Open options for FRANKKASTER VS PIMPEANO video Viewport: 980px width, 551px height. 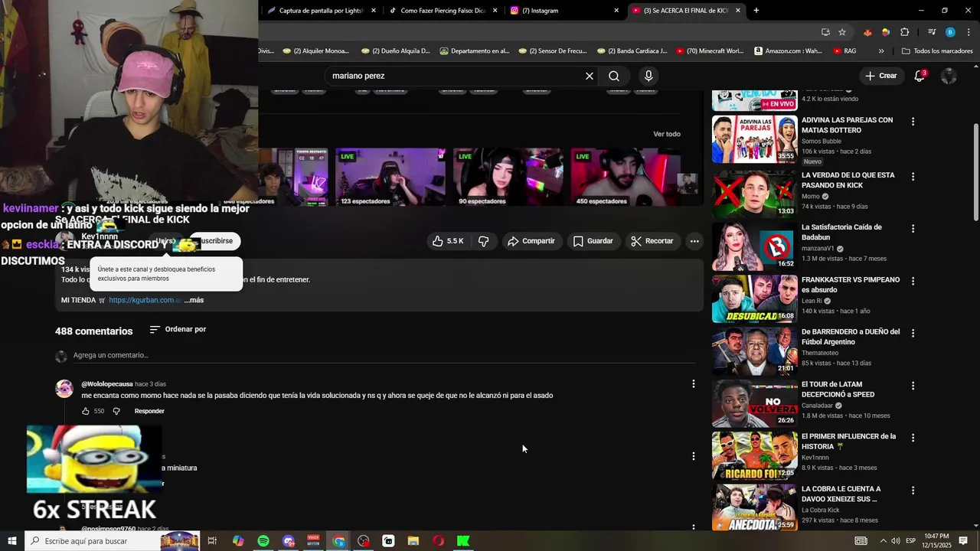click(913, 282)
